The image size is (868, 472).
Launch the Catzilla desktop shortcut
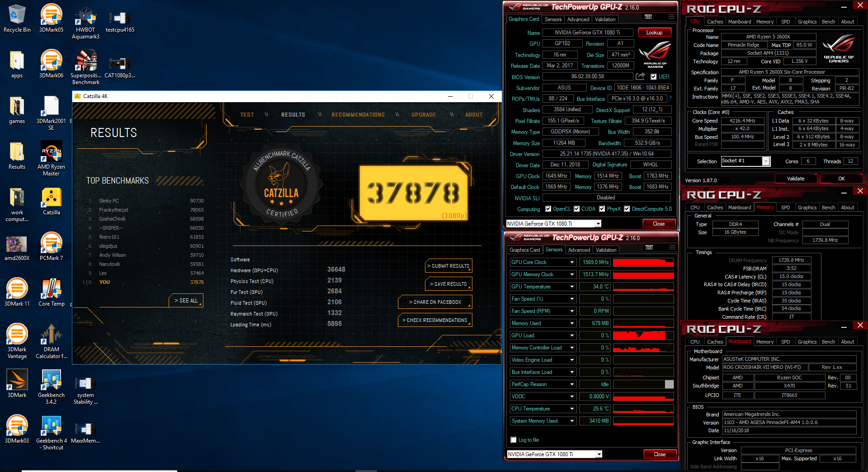51,201
